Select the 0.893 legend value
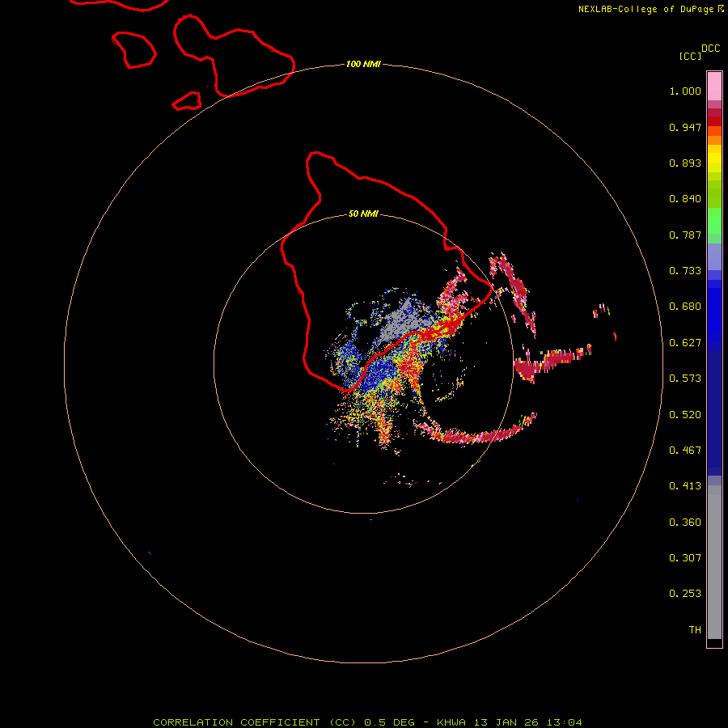Image resolution: width=728 pixels, height=728 pixels. pyautogui.click(x=685, y=163)
